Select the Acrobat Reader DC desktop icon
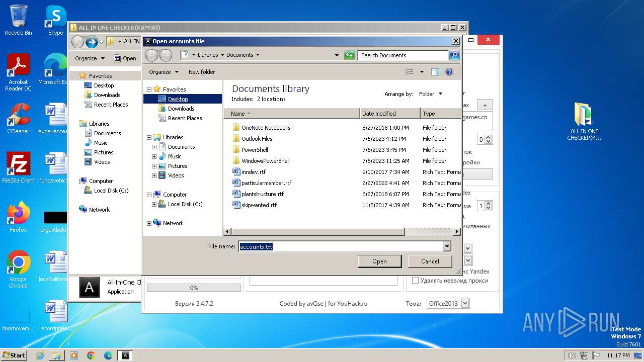Viewport: 644px width, 362px height. click(x=18, y=72)
